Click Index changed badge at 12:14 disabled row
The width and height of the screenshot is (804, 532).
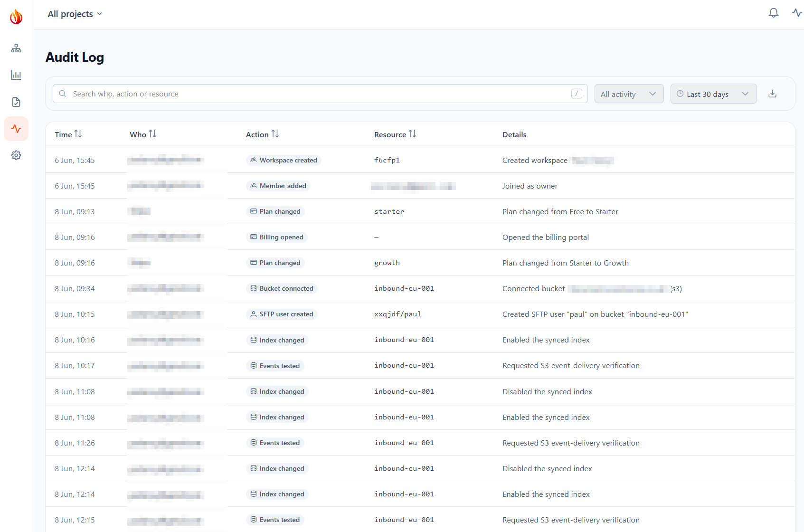point(277,468)
